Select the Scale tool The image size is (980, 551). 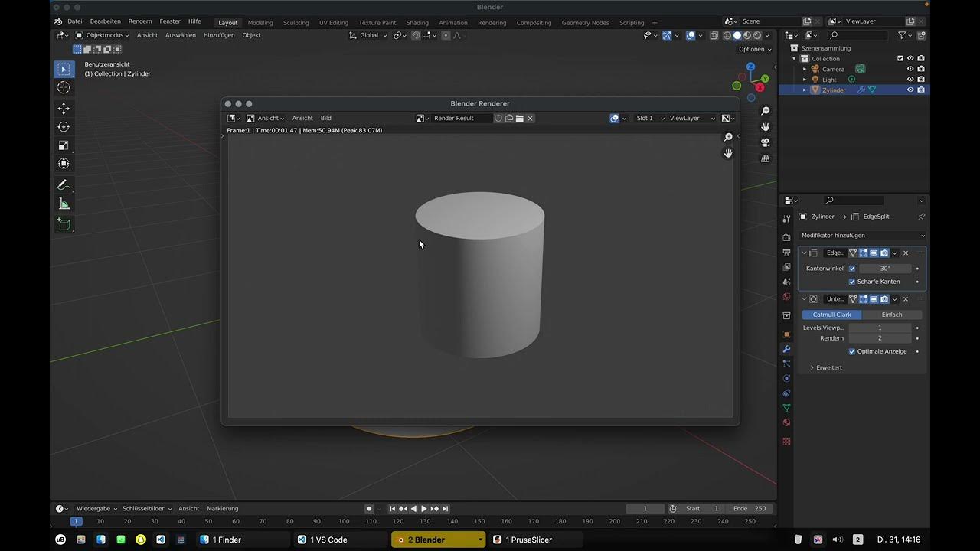64,145
